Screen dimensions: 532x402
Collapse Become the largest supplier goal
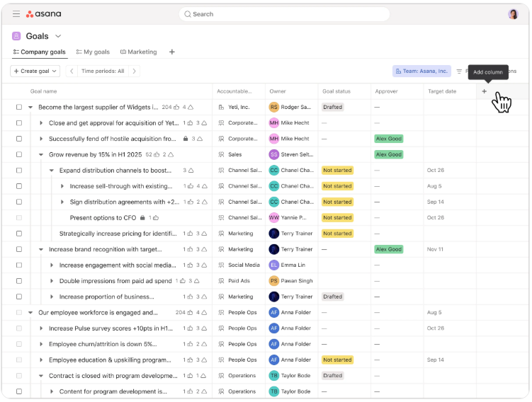30,107
